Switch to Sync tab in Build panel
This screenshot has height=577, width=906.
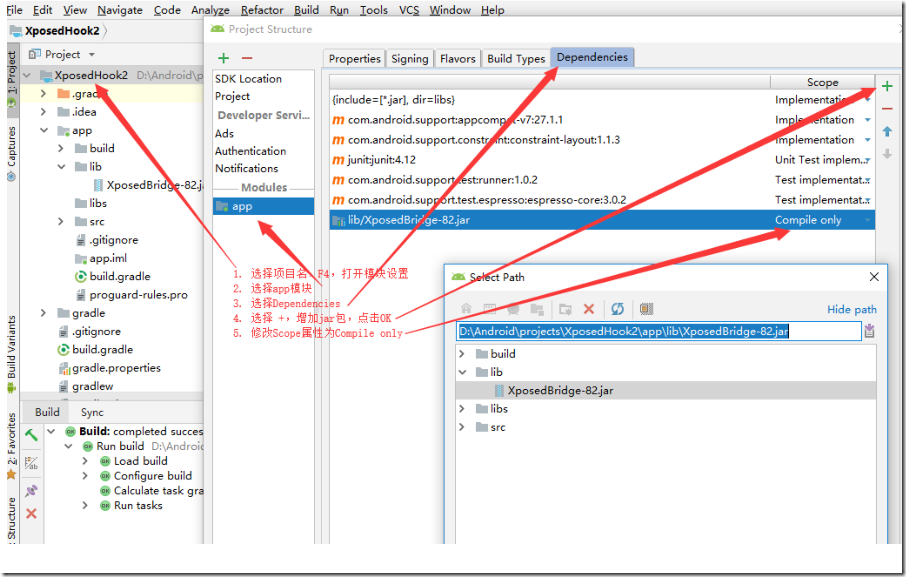(92, 412)
